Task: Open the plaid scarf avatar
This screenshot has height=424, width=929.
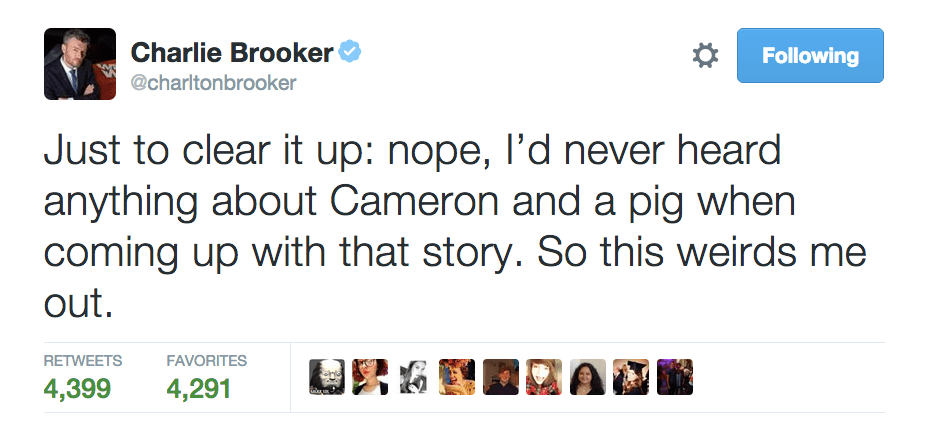Action: pos(544,377)
